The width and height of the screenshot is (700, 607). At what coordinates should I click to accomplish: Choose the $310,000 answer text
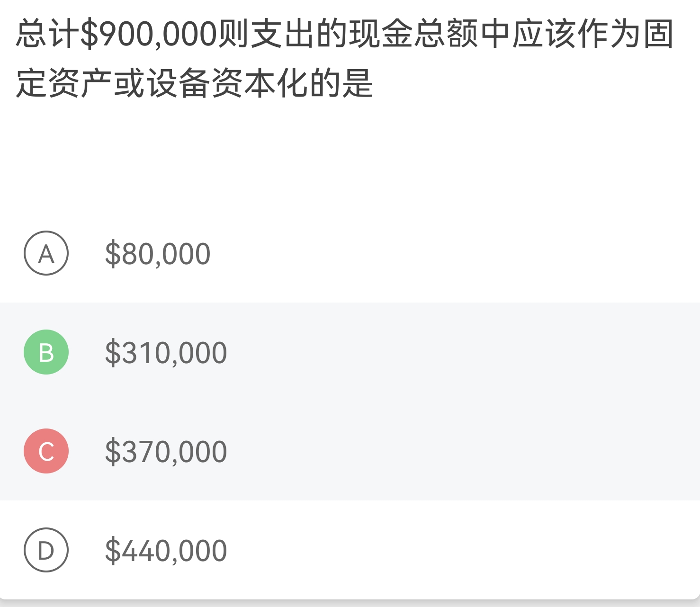[166, 353]
